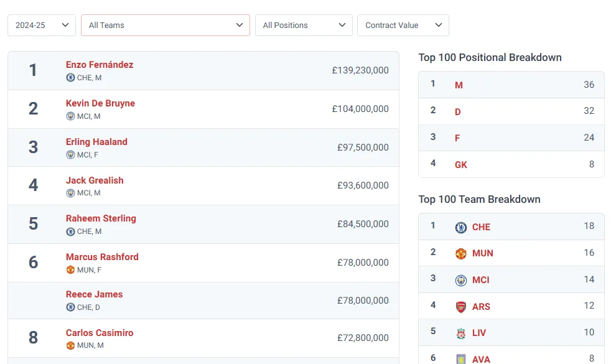The height and width of the screenshot is (364, 611).
Task: Open Erling Haaland player link
Action: click(96, 142)
